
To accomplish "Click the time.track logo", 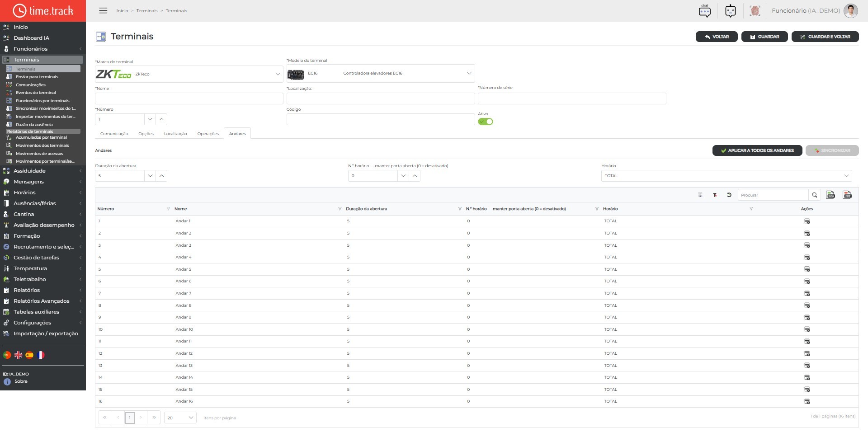I will pyautogui.click(x=43, y=10).
